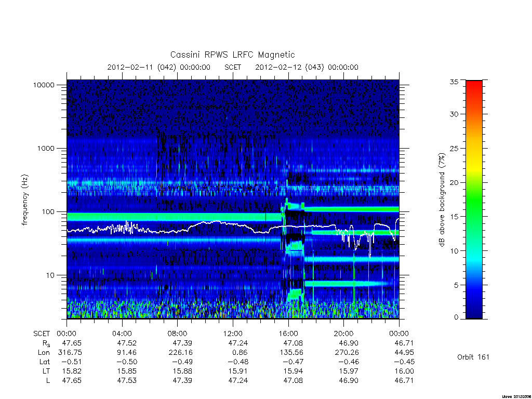
Task: Click the Lat value '-0.49'
Action: [181, 362]
